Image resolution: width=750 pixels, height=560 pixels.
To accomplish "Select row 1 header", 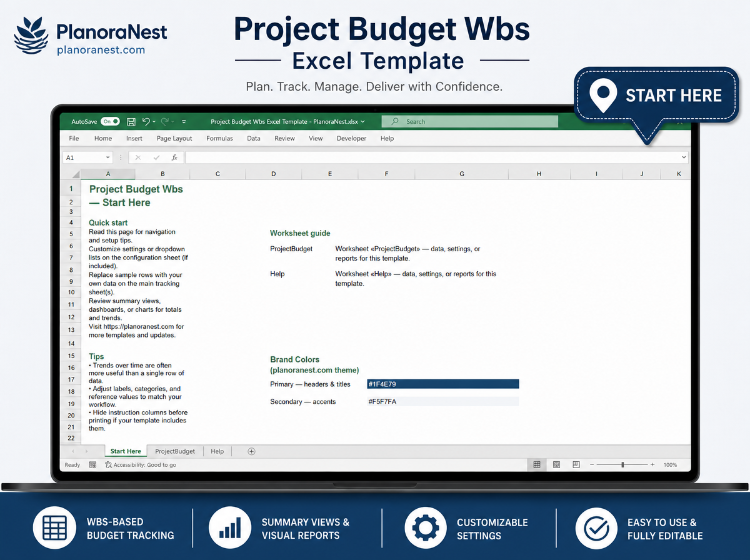I will [x=71, y=189].
